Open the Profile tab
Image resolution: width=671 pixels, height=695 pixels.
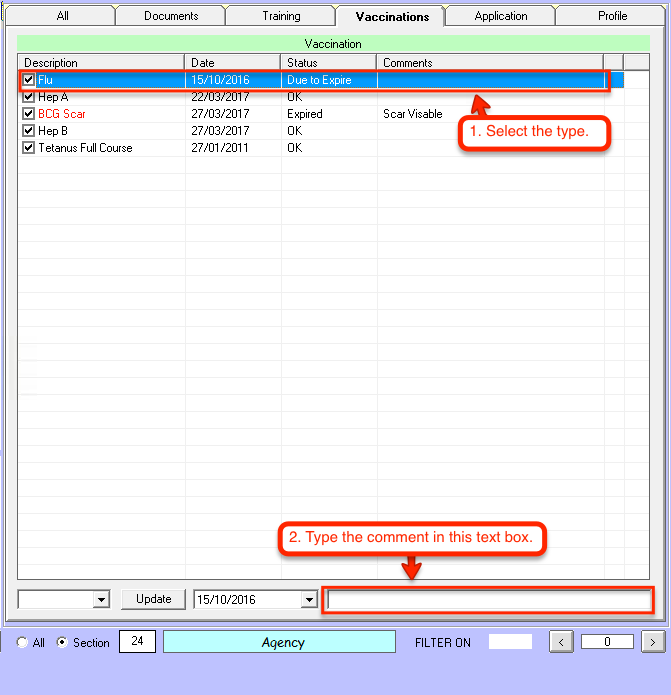pyautogui.click(x=612, y=16)
